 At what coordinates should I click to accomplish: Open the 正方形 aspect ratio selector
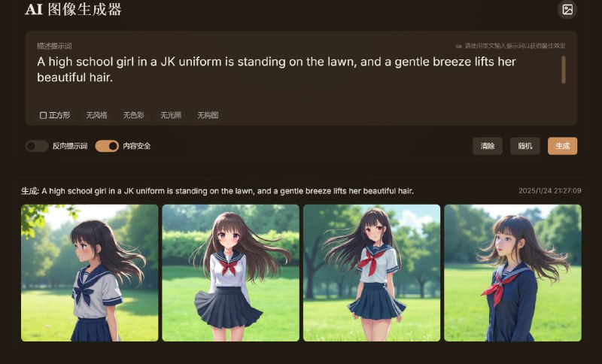(x=55, y=115)
